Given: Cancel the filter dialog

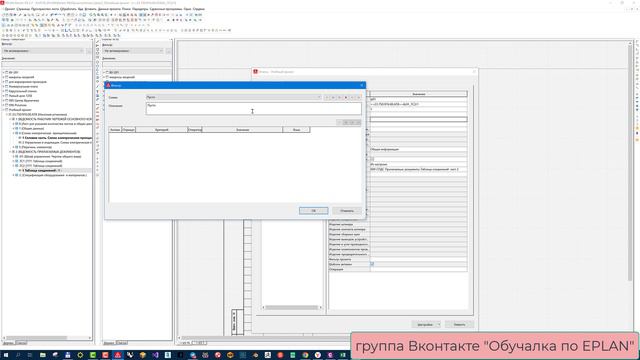Looking at the screenshot, I should click(347, 211).
